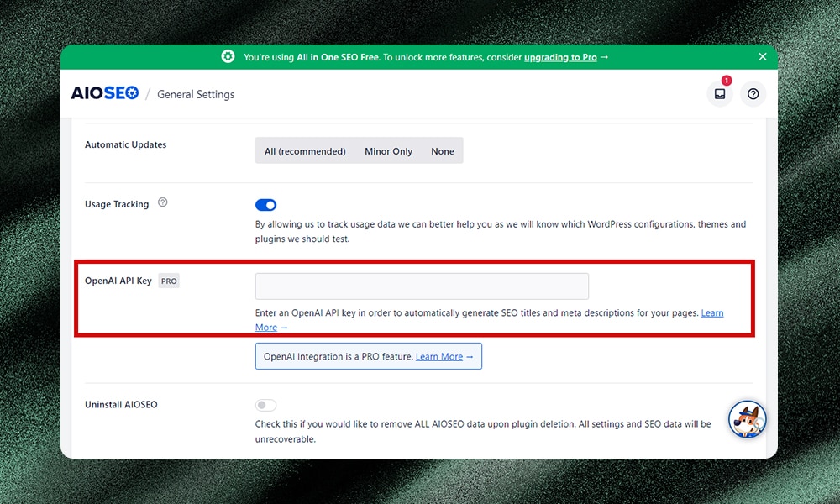Click Learn More in PRO feature notice

[x=439, y=356]
